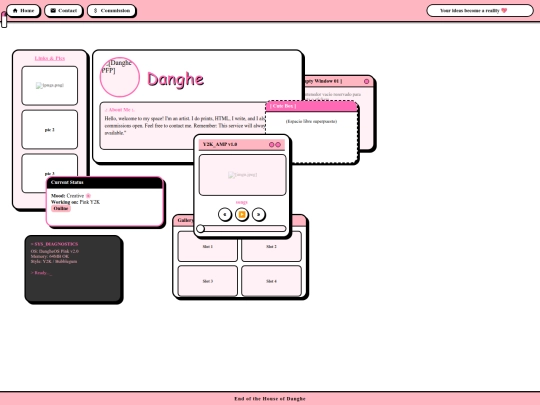
Task: Click the Links & Pics heading link
Action: (x=50, y=58)
